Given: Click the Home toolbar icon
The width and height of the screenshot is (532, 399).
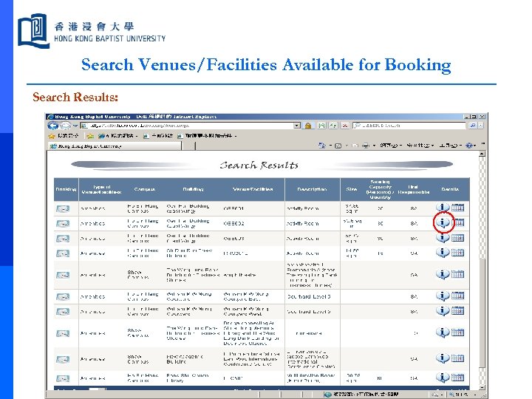Looking at the screenshot, I should tap(321, 146).
